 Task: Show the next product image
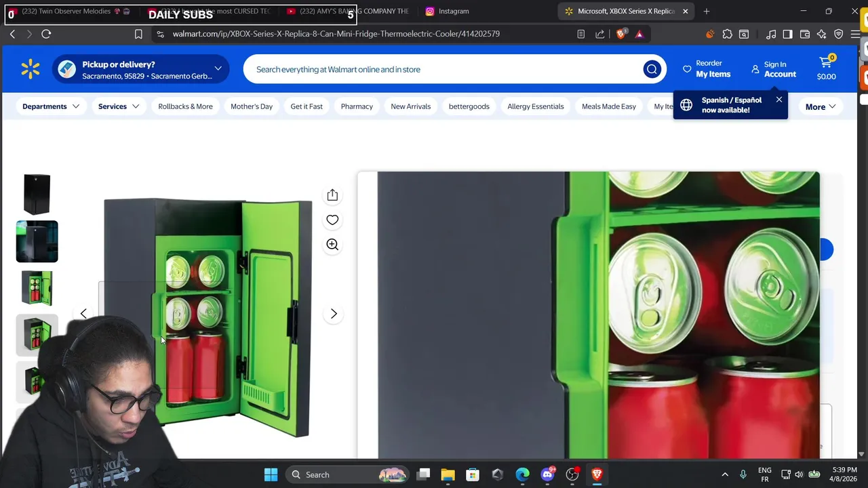point(334,314)
